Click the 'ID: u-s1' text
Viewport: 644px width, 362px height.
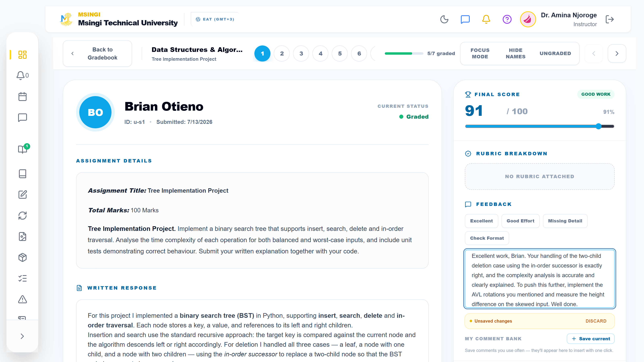tap(134, 122)
